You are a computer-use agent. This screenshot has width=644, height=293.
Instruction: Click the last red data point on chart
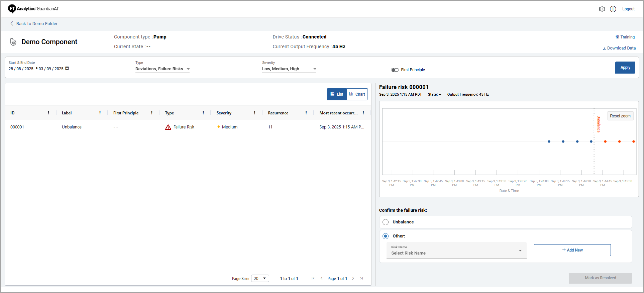coord(633,141)
